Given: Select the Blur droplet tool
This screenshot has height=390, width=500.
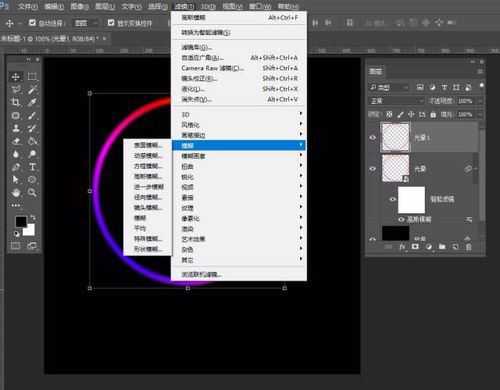Looking at the screenshot, I should [x=15, y=154].
